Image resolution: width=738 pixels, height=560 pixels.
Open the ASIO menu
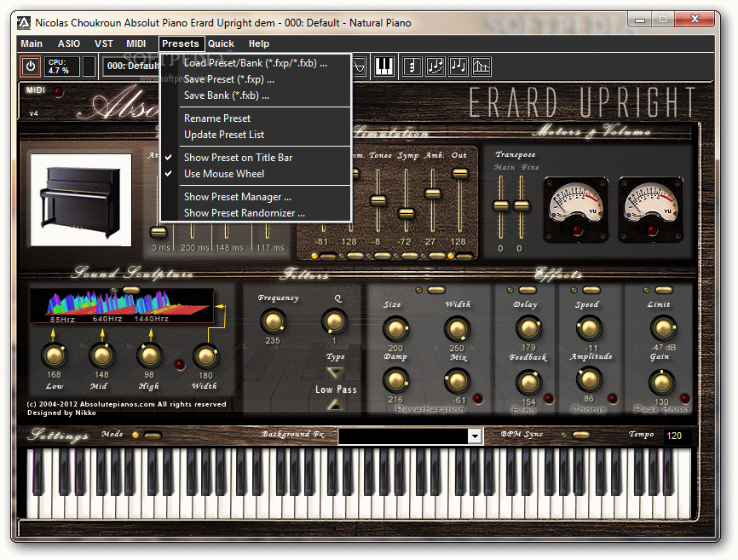click(x=69, y=43)
